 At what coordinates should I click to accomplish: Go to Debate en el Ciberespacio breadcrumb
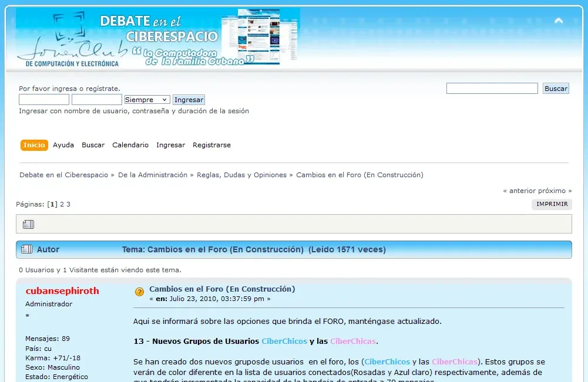point(64,175)
